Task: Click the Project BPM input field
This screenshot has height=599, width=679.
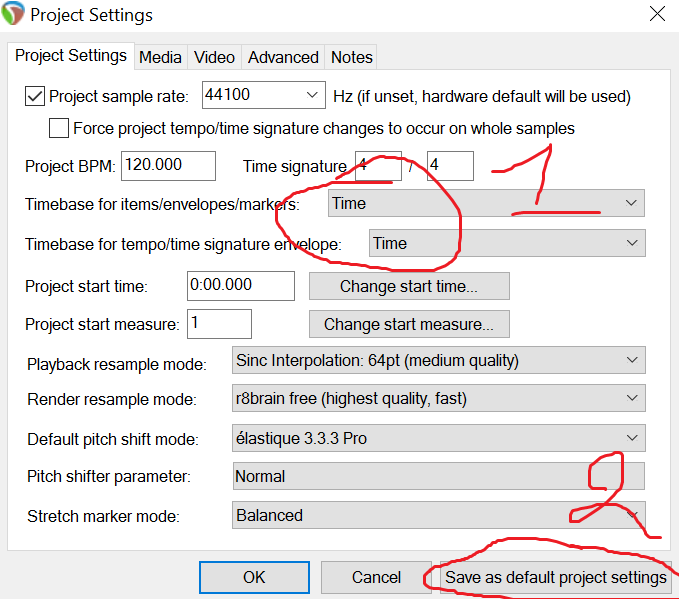Action: [167, 166]
